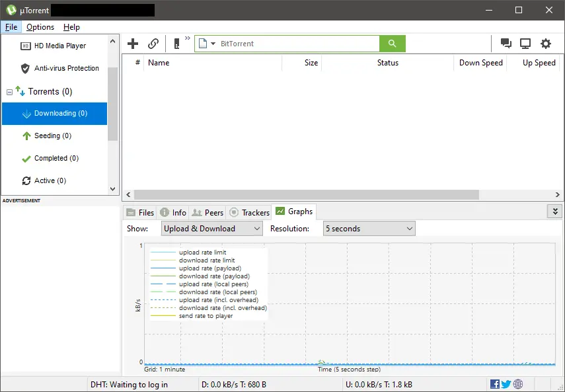Click the green search button
This screenshot has width=565, height=392.
tap(393, 43)
